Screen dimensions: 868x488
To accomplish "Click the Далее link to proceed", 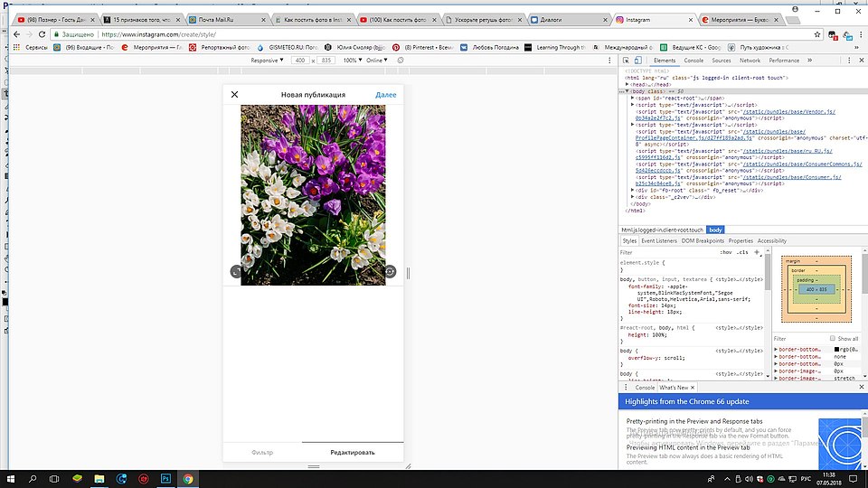I will point(385,94).
